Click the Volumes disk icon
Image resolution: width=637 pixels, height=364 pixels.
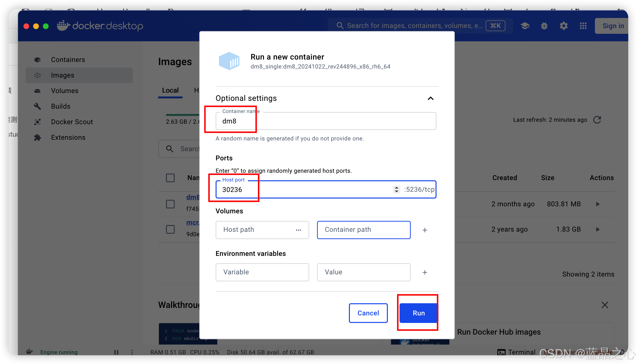pyautogui.click(x=37, y=91)
